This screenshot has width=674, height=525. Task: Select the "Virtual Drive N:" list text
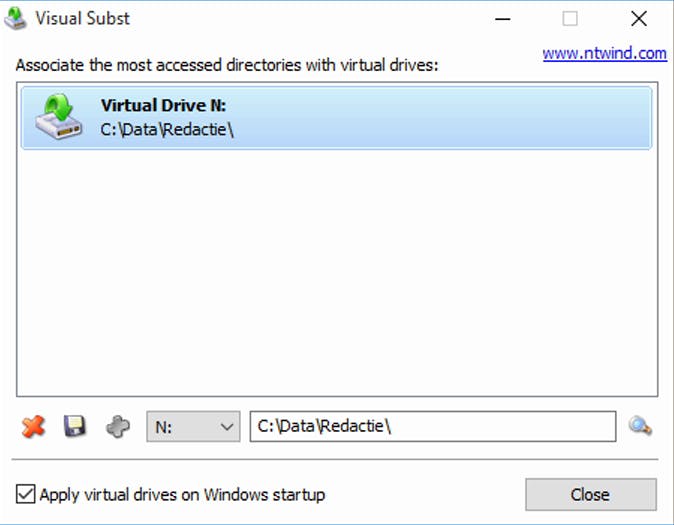(x=163, y=105)
